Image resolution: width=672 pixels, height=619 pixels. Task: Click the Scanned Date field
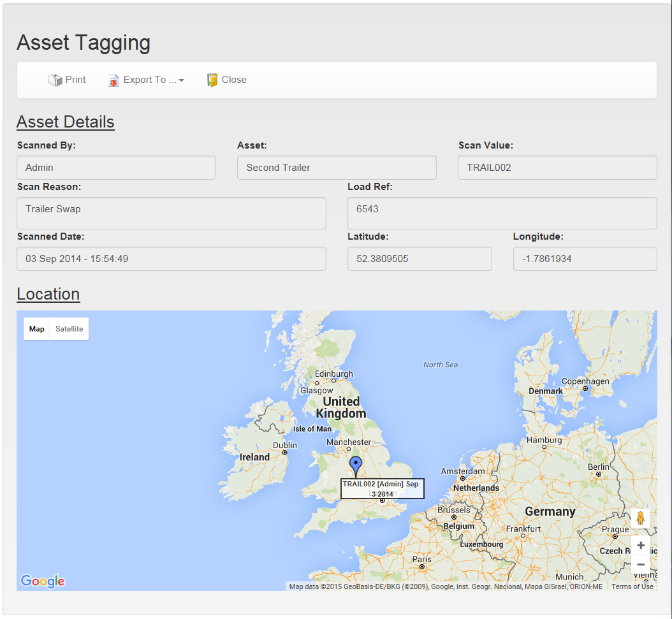[172, 259]
